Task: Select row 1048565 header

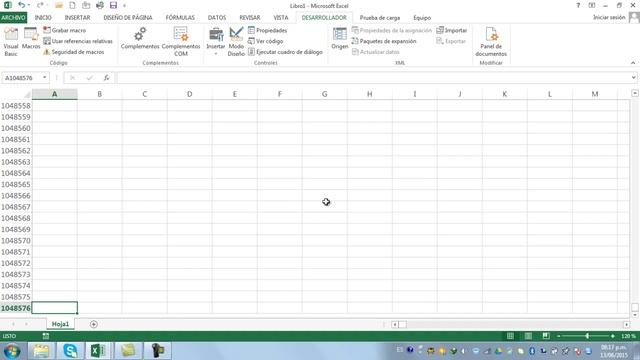Action: point(16,184)
